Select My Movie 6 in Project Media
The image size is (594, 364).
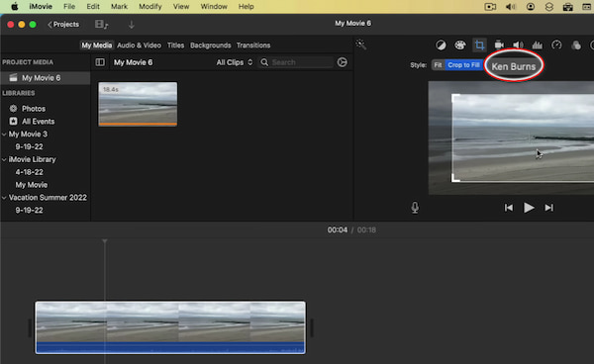pyautogui.click(x=46, y=78)
